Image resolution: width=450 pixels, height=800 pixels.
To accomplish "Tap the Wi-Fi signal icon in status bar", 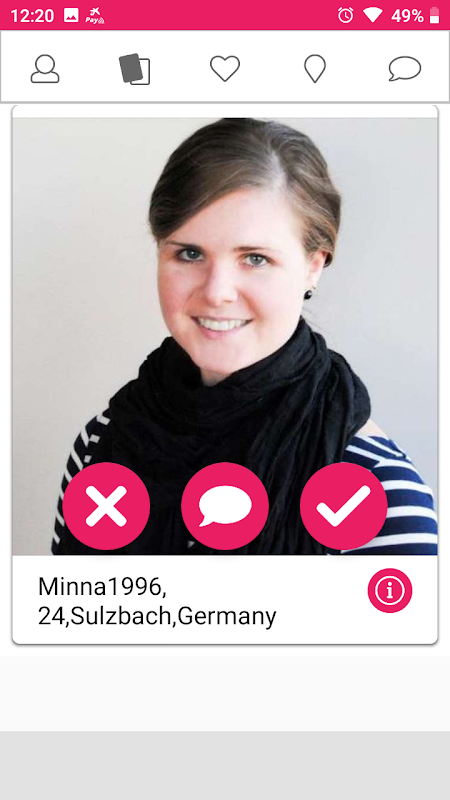I will [x=372, y=15].
